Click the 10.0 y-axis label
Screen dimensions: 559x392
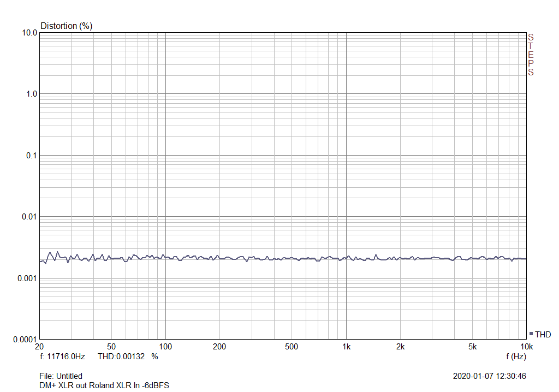tap(29, 33)
